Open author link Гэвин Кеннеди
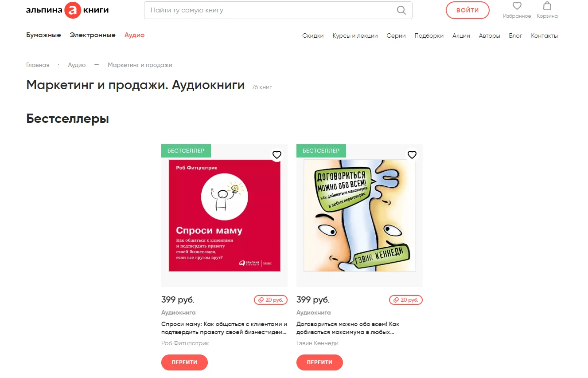 (317, 343)
